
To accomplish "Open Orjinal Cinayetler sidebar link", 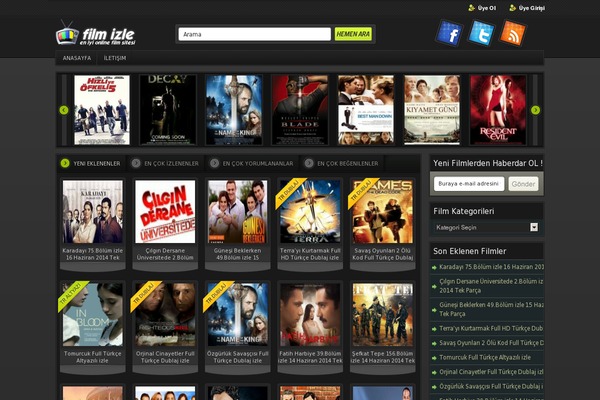I will [x=491, y=372].
